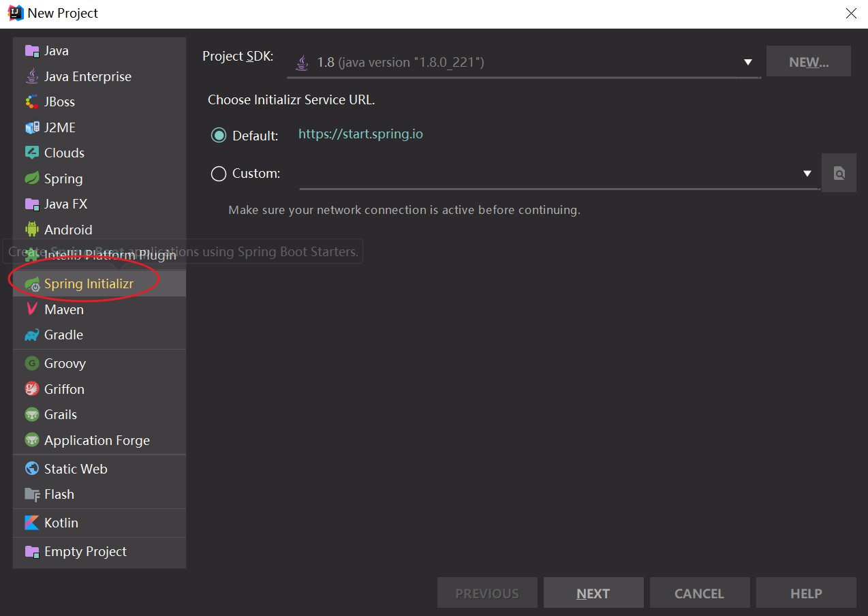Pick the Empty Project folder icon
This screenshot has height=616, width=868.
(x=32, y=551)
